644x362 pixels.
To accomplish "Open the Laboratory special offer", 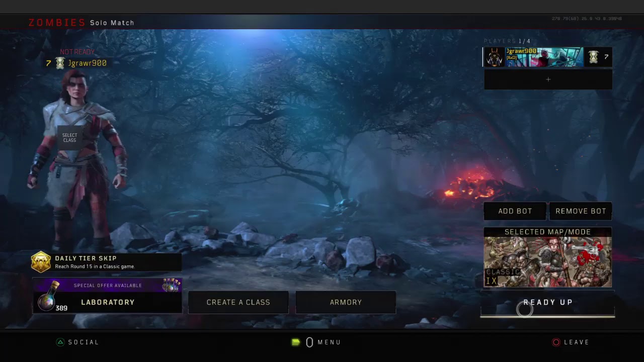I will (x=108, y=296).
